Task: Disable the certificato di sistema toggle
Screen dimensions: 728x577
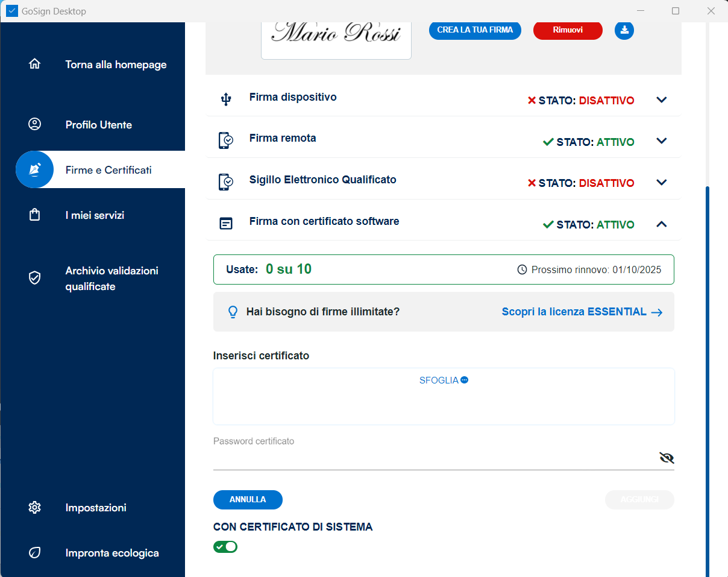Action: click(x=225, y=547)
